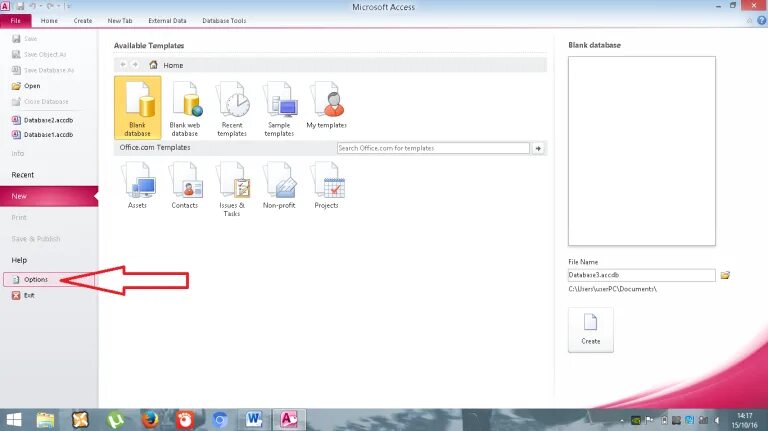Exit Microsoft Access
The height and width of the screenshot is (431, 768).
coord(24,295)
